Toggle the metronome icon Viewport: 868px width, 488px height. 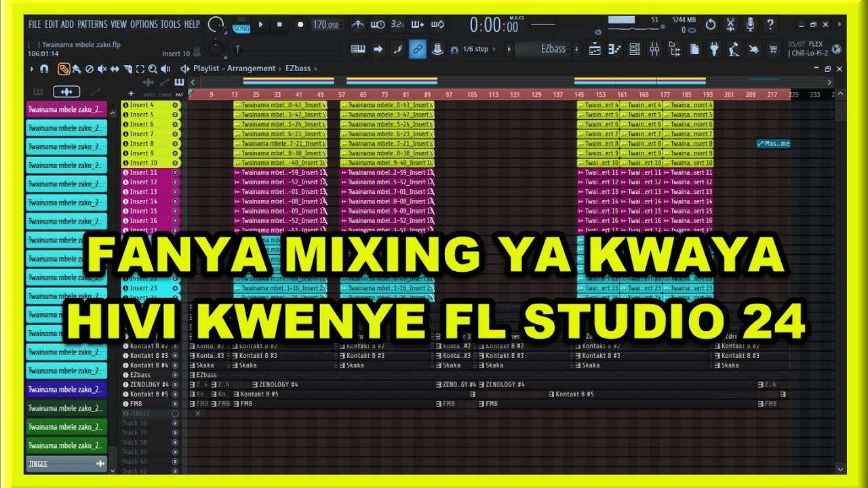click(x=358, y=24)
